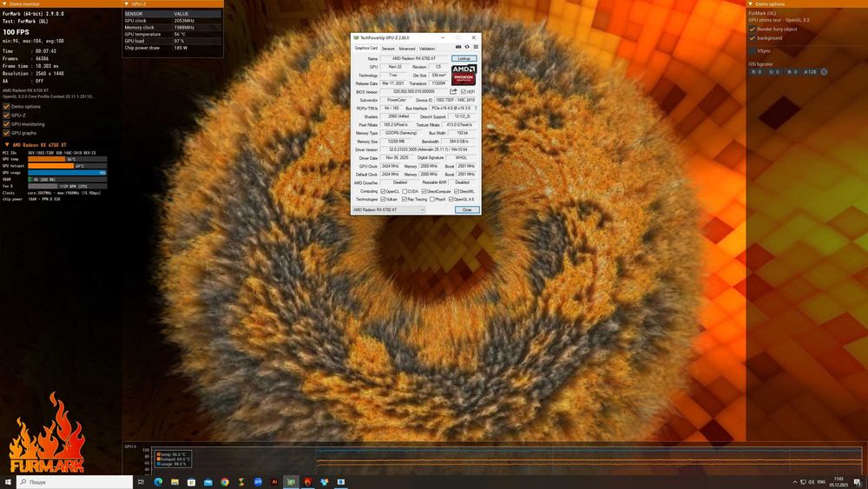The width and height of the screenshot is (868, 489).
Task: Click volume icon in system tray
Action: pyautogui.click(x=811, y=482)
